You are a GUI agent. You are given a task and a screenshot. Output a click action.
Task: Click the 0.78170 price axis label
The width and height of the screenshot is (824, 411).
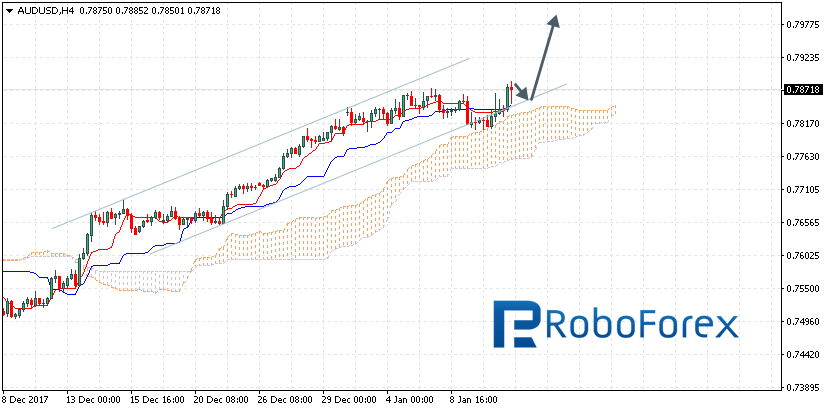click(x=801, y=123)
